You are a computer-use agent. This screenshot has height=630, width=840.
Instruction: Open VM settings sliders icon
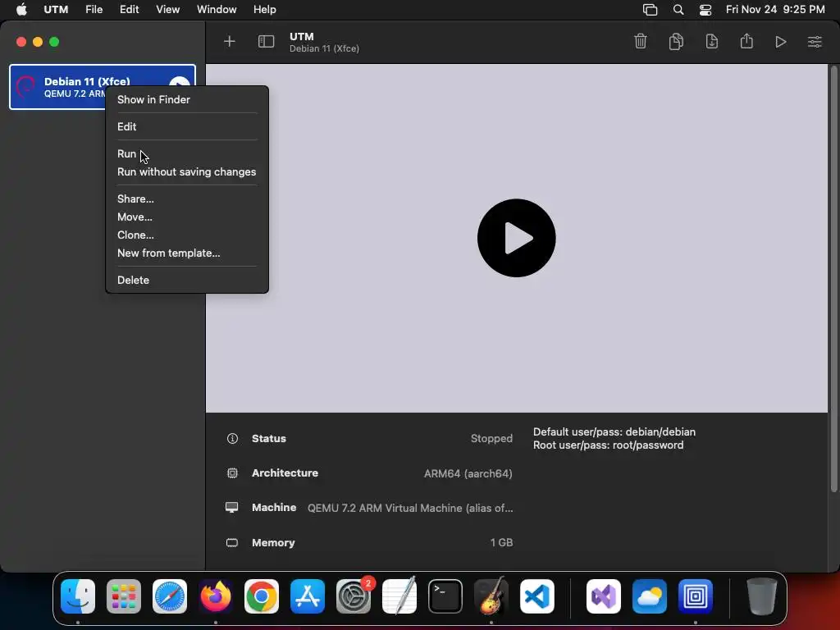coord(815,42)
